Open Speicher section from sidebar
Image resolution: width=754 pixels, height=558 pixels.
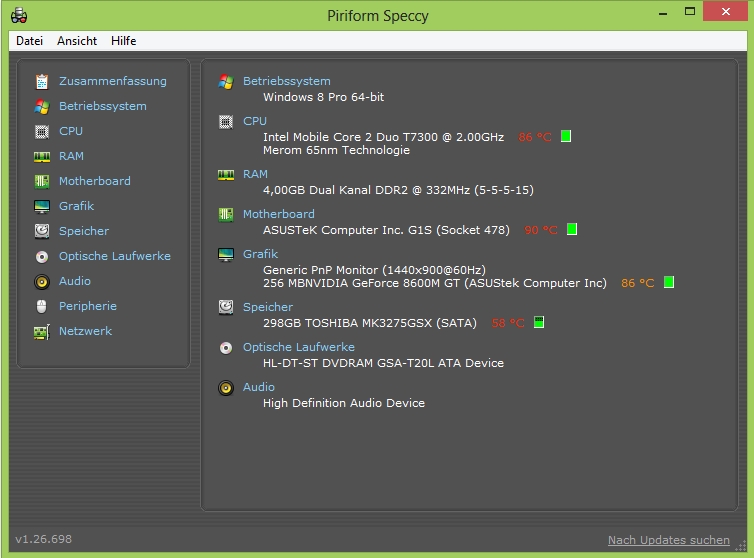(84, 231)
